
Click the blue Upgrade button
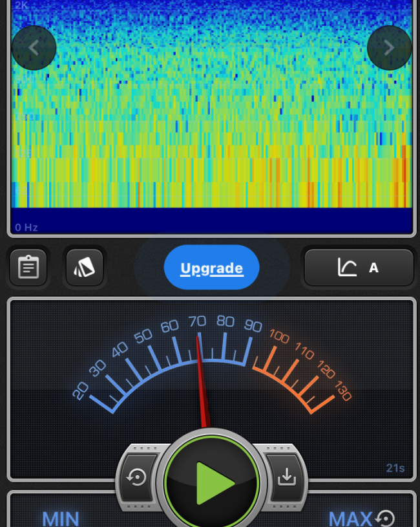211,268
